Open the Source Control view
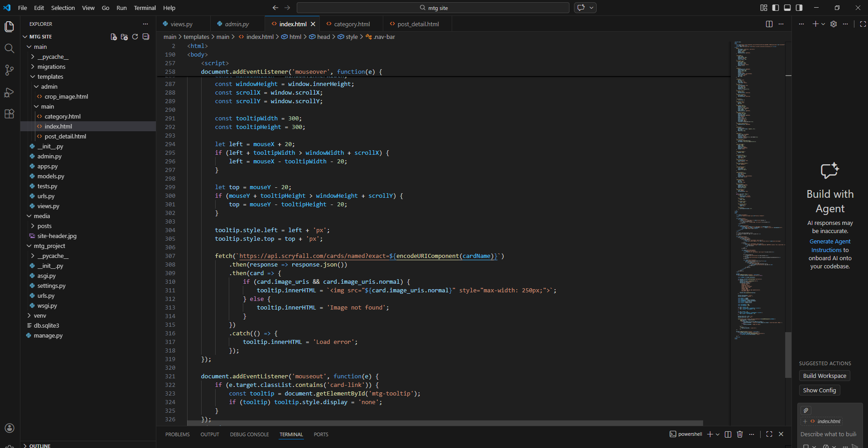Viewport: 868px width, 448px height. (9, 70)
